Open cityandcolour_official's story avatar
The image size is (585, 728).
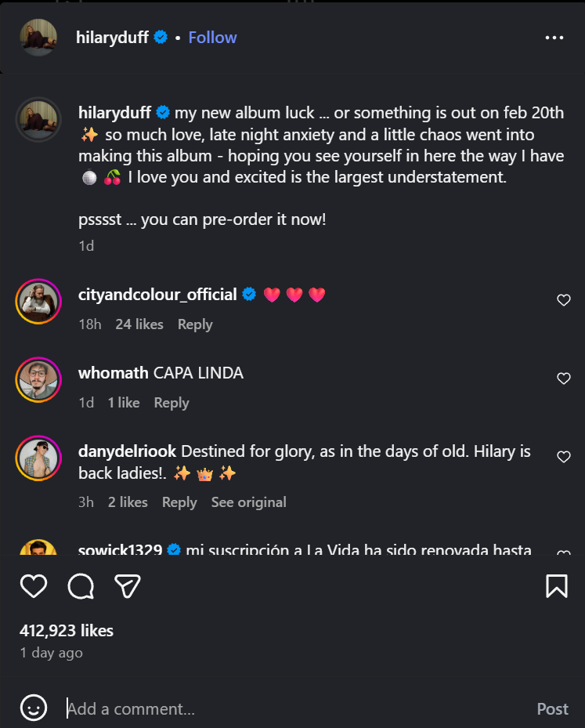[38, 302]
